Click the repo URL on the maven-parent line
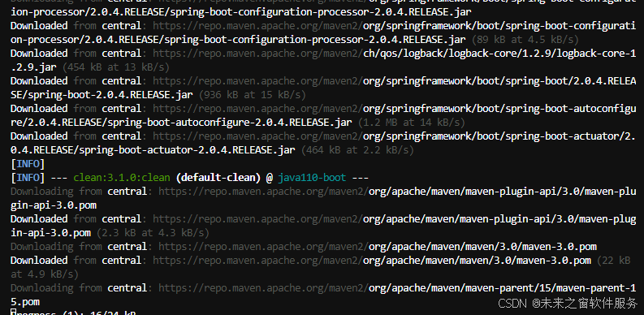Image resolution: width=644 pixels, height=315 pixels. (264, 288)
